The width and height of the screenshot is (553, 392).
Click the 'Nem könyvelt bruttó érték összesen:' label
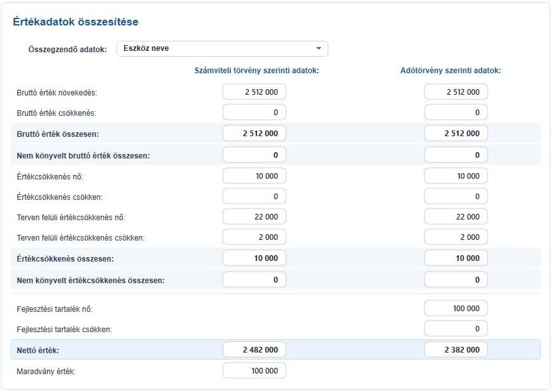pyautogui.click(x=83, y=156)
